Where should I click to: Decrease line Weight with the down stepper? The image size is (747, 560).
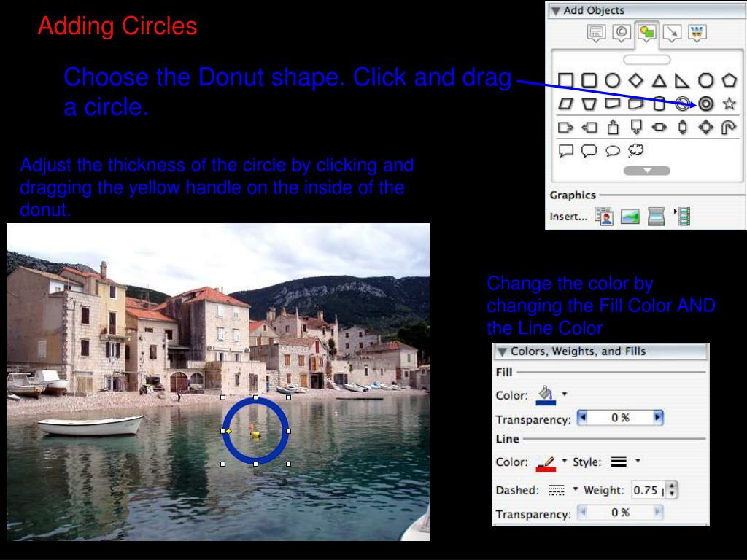672,494
